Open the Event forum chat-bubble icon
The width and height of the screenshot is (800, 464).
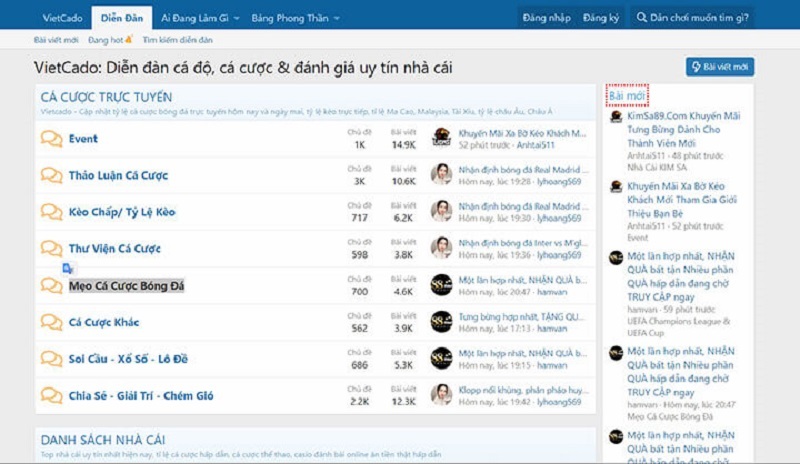tap(52, 138)
